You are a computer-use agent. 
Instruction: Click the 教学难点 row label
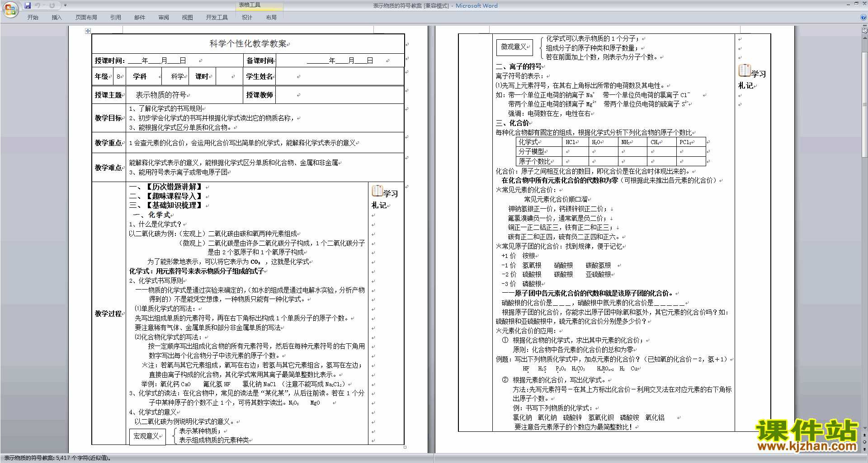108,168
